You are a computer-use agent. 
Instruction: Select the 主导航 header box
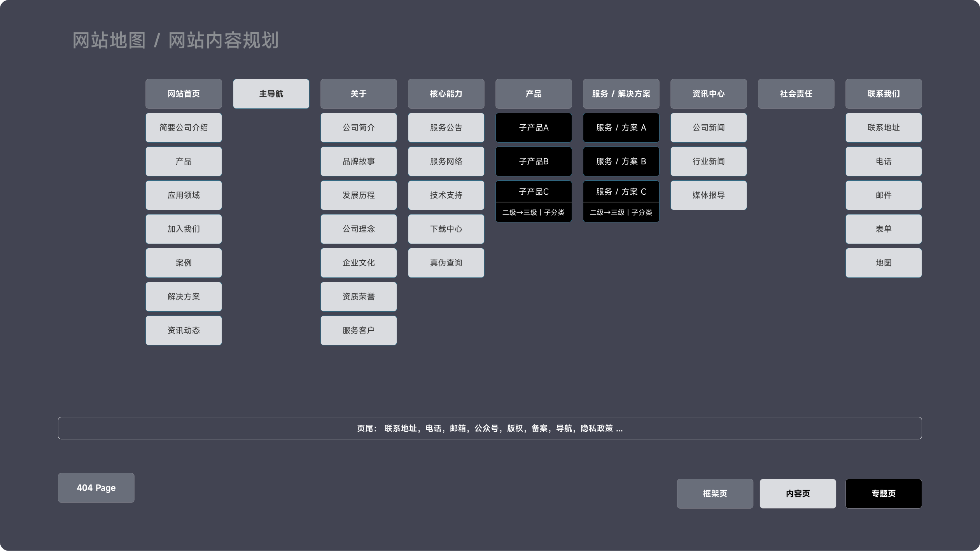[x=271, y=94]
